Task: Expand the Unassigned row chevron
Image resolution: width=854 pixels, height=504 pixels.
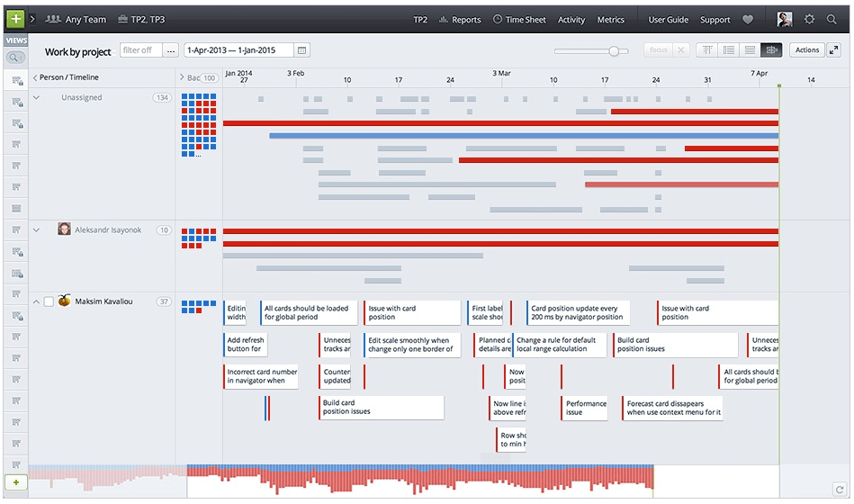Action: click(36, 97)
